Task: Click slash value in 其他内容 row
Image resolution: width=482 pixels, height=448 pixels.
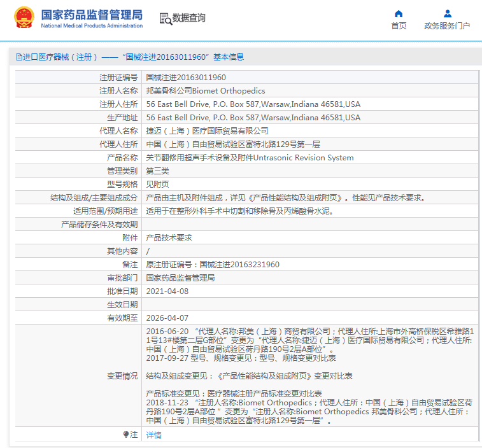Action: coord(148,251)
